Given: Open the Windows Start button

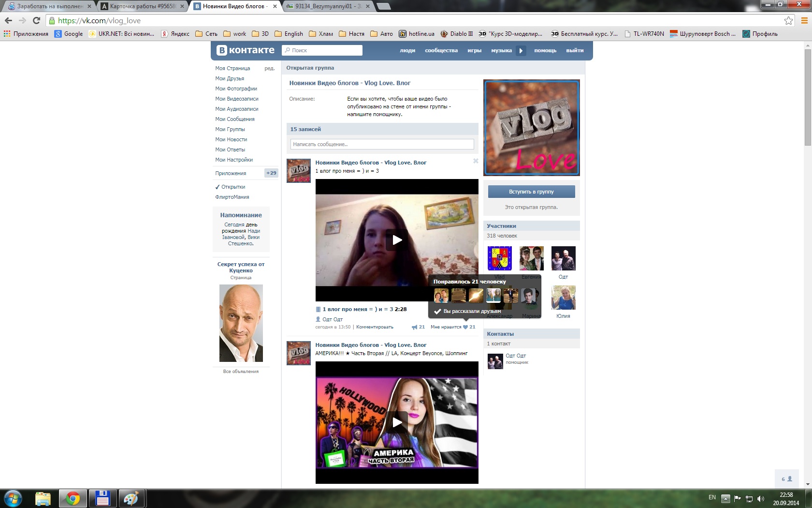Looking at the screenshot, I should pyautogui.click(x=13, y=498).
